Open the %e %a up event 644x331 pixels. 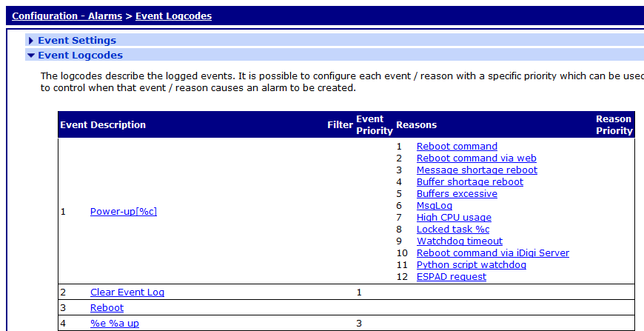coord(114,324)
